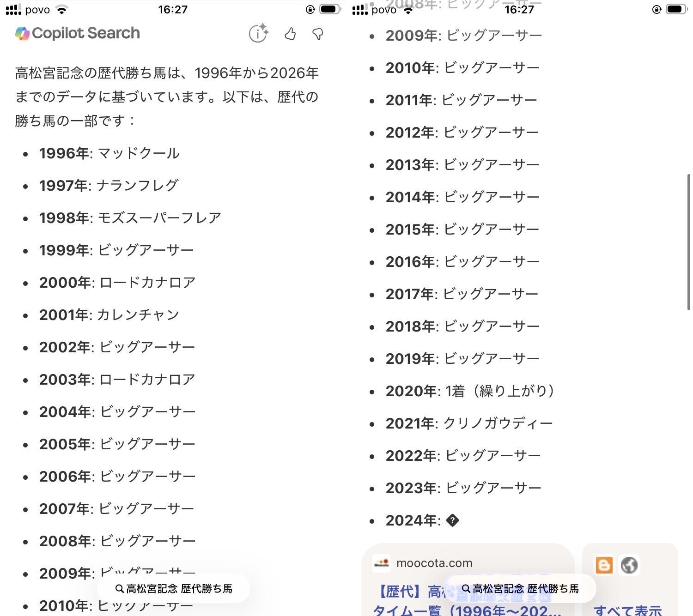Click the すべて表示 link

click(627, 610)
